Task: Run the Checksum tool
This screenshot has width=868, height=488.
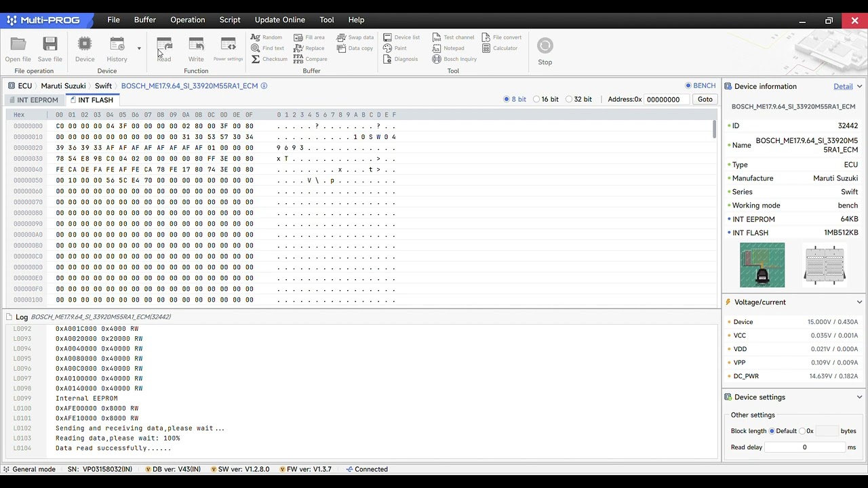Action: point(269,59)
